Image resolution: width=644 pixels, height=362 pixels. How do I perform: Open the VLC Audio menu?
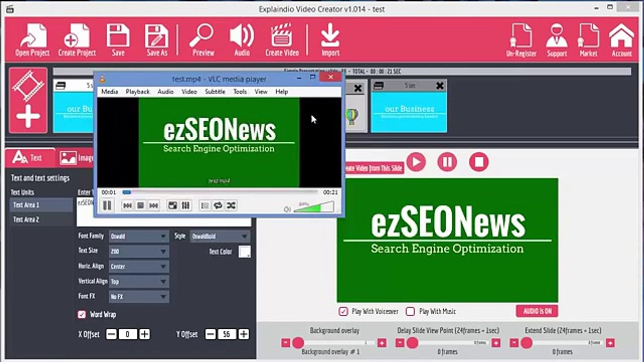pos(165,92)
